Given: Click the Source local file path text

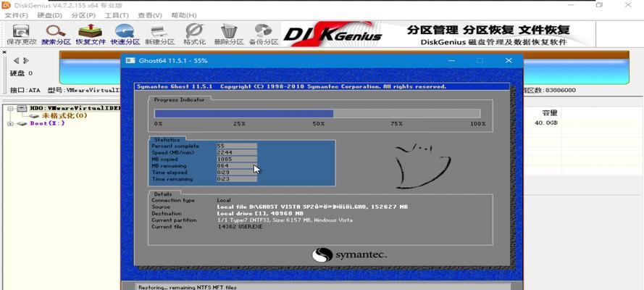Looking at the screenshot, I should (x=312, y=207).
